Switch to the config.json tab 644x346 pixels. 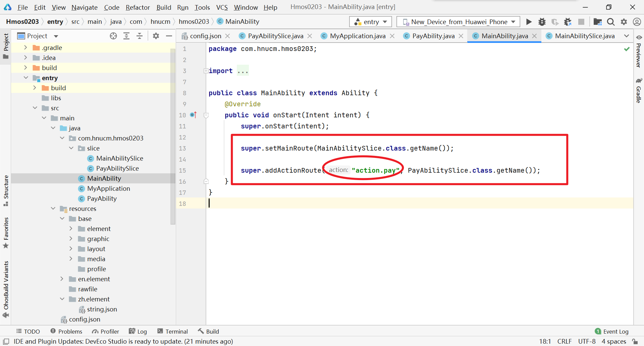click(x=206, y=36)
